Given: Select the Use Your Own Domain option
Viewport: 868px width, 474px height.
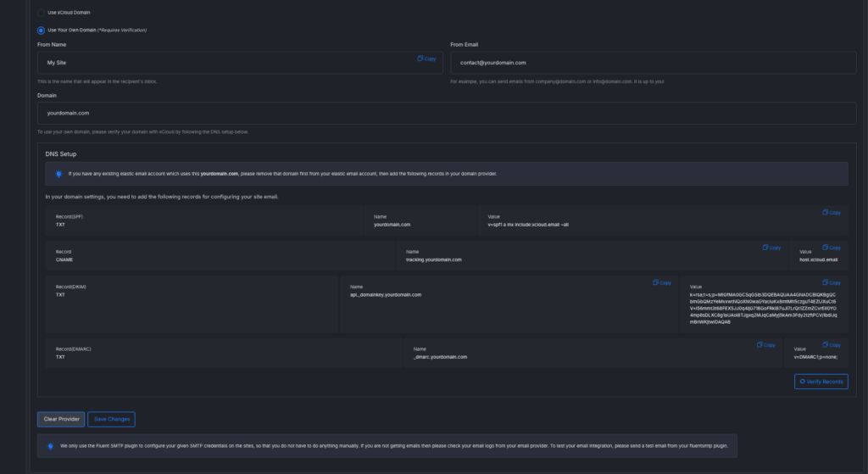Looking at the screenshot, I should pos(42,30).
